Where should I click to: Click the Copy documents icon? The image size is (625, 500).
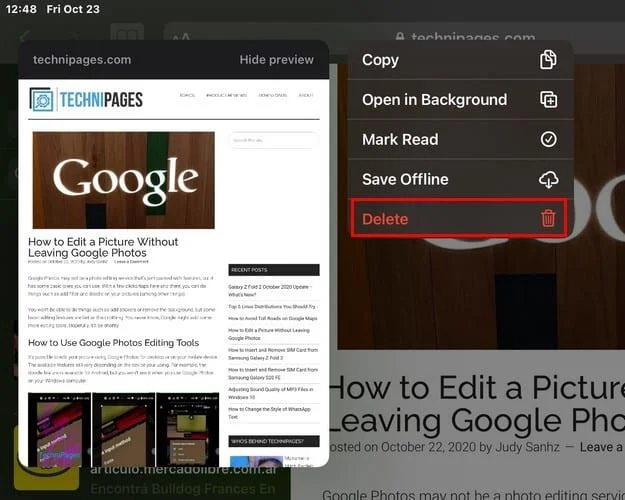pos(548,60)
